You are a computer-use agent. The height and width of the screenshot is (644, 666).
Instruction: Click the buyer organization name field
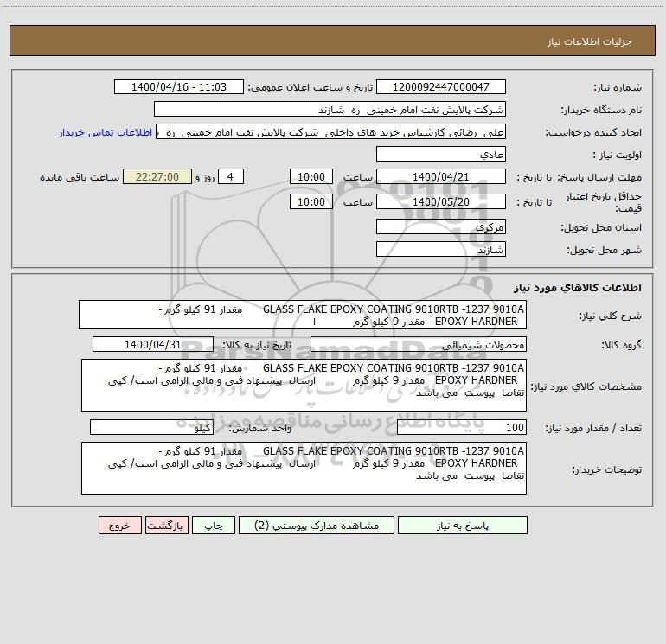[x=330, y=109]
